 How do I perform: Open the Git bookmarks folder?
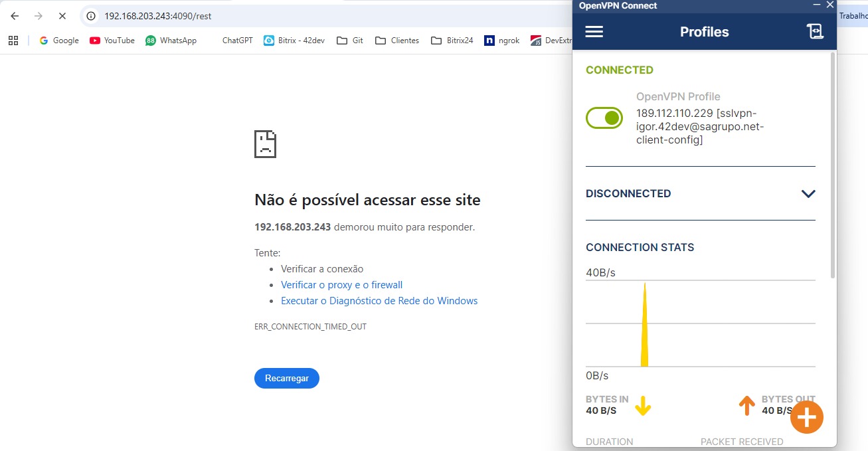click(350, 41)
